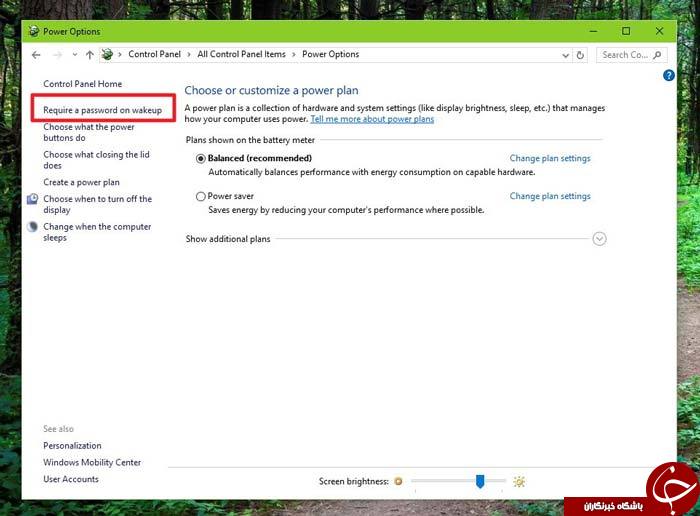Click Control Panel breadcrumb
This screenshot has width=700, height=516.
coord(154,54)
